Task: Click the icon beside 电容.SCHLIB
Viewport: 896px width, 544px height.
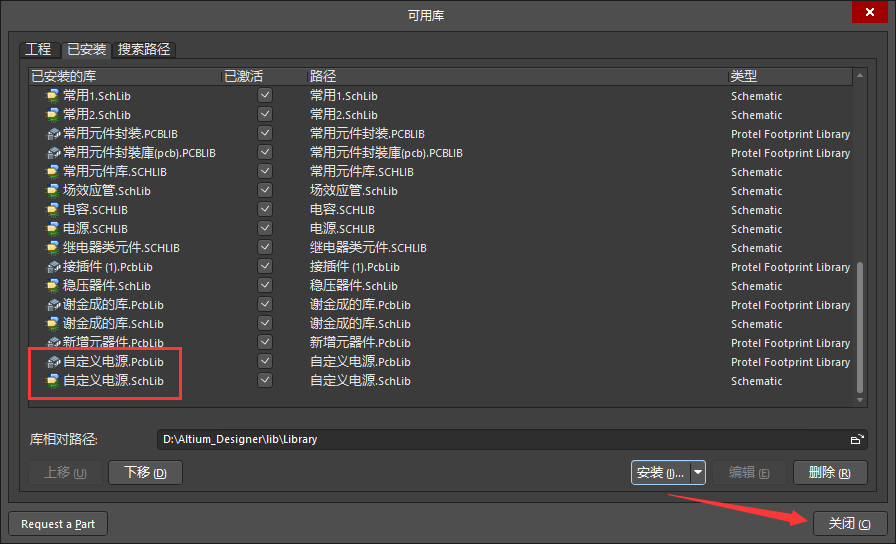Action: [53, 210]
